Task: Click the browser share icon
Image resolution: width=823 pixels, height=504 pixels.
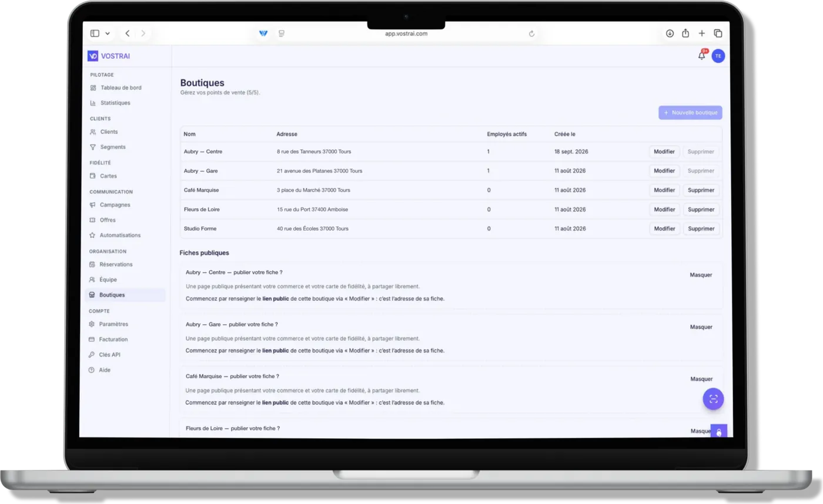Action: click(685, 33)
